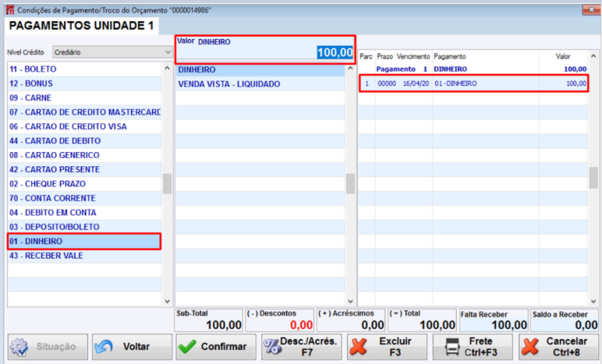Click the Saldo a Receber value field
This screenshot has width=602, height=364.
click(565, 320)
